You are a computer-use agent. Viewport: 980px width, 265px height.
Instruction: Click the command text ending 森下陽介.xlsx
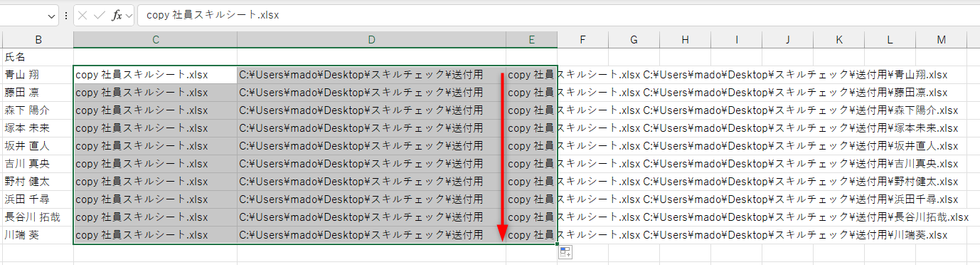(733, 110)
